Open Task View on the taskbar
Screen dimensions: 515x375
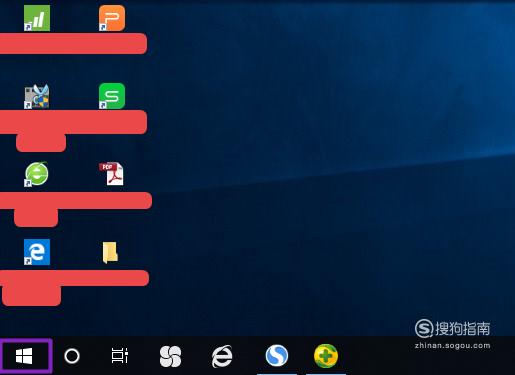[120, 356]
